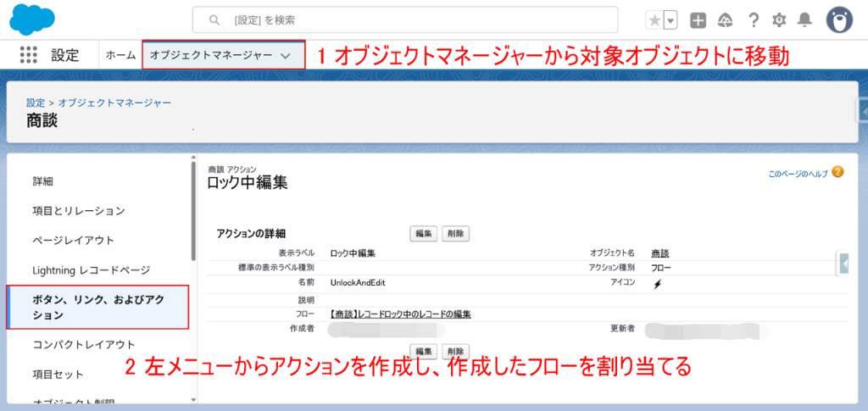Open the Trailhead guidance icon
Image resolution: width=868 pixels, height=411 pixels.
point(725,19)
